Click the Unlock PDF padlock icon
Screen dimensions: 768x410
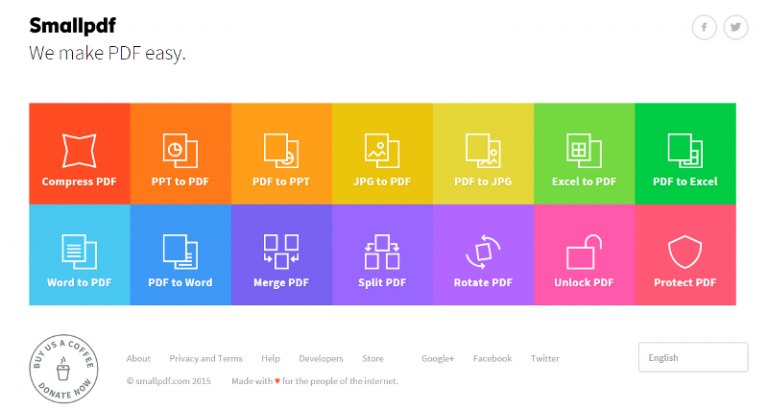(x=584, y=251)
